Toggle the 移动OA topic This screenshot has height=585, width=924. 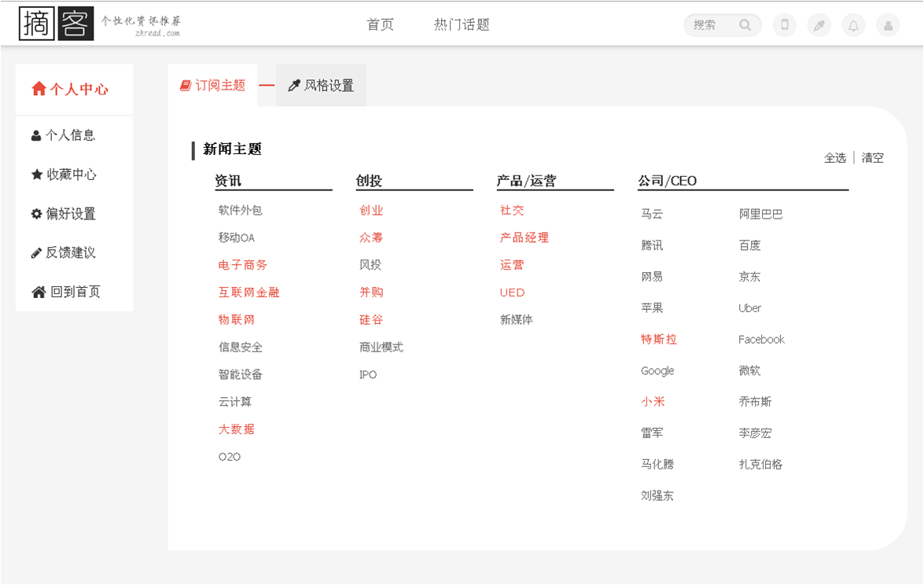click(x=236, y=237)
